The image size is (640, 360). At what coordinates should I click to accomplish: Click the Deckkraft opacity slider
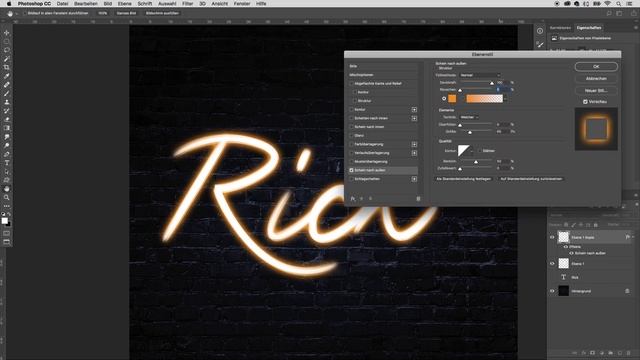coord(476,83)
